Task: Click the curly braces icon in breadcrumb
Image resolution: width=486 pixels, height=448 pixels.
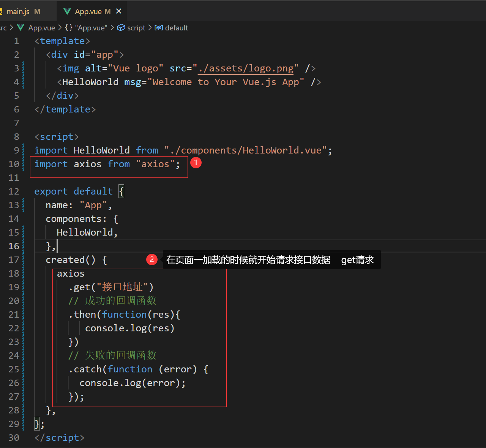Action: coord(69,28)
